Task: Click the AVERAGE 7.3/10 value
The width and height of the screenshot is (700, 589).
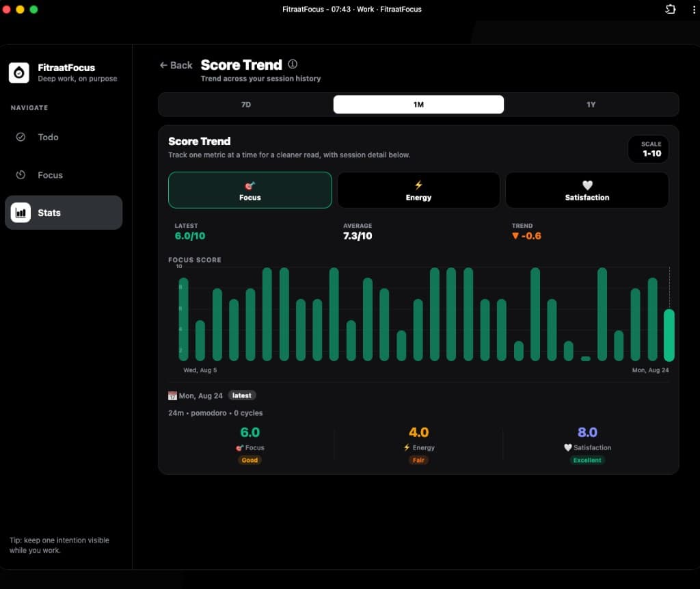Action: point(358,236)
